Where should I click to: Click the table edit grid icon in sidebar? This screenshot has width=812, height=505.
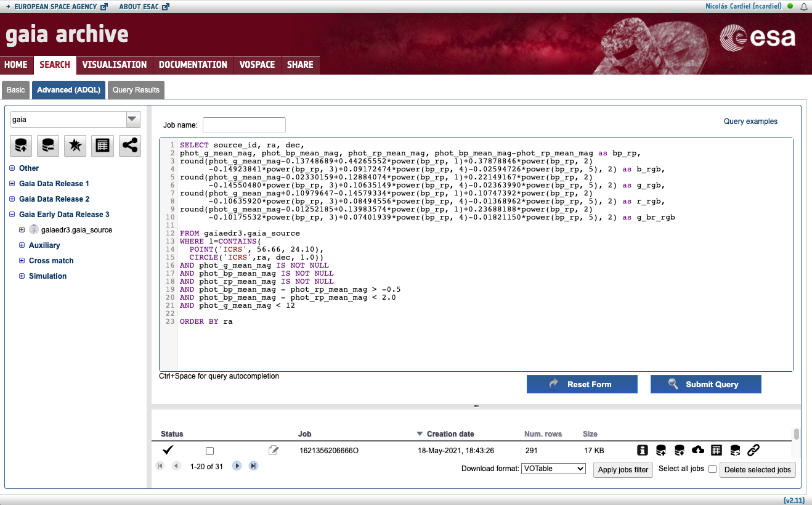coord(102,145)
